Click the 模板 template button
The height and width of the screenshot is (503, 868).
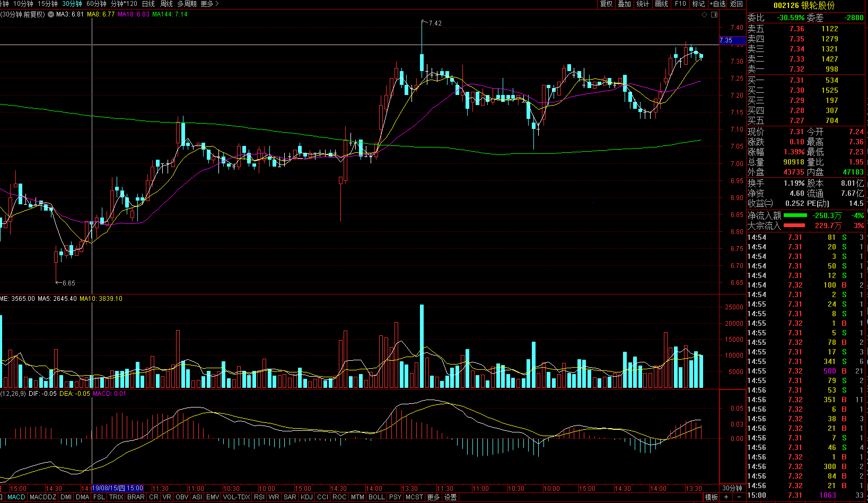(712, 497)
